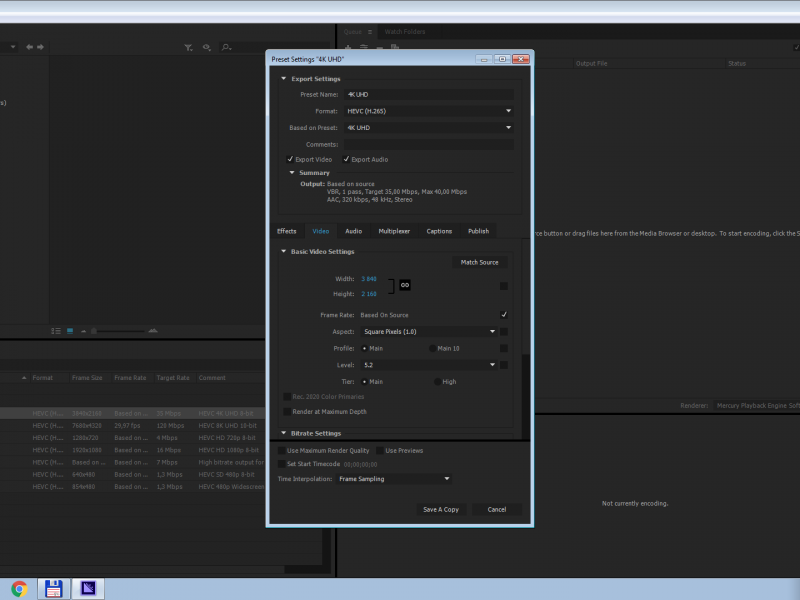The image size is (800, 600).
Task: Click the aspect ratio chain-link icon
Action: [x=405, y=285]
